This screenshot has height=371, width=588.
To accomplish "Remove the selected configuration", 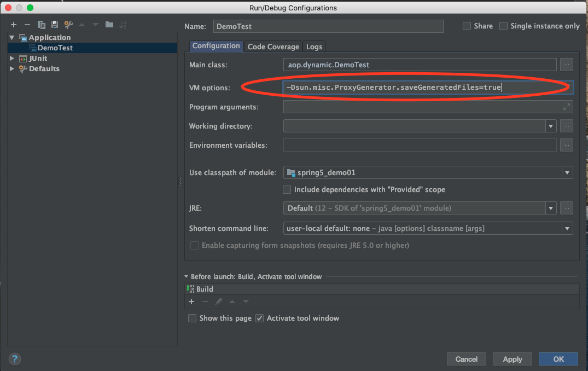I will pyautogui.click(x=27, y=24).
